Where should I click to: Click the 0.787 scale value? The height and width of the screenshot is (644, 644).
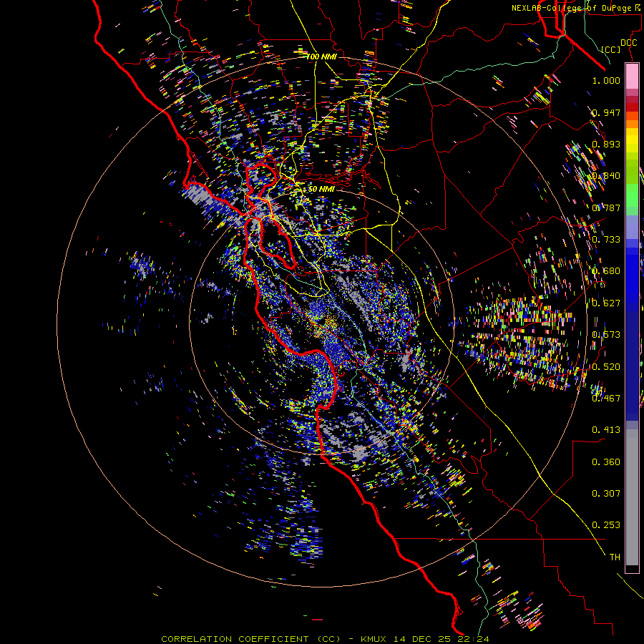[x=606, y=208]
